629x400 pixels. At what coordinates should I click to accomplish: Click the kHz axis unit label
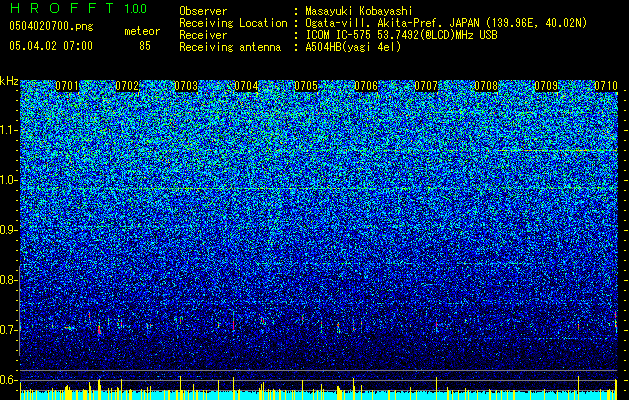pos(9,81)
